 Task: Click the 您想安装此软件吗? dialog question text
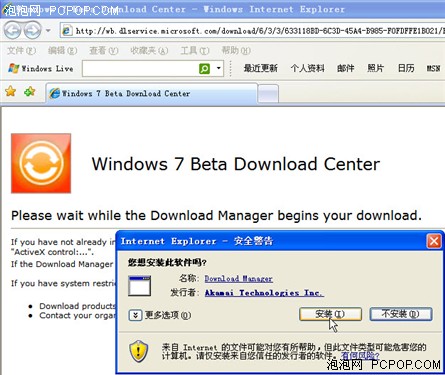coord(167,263)
